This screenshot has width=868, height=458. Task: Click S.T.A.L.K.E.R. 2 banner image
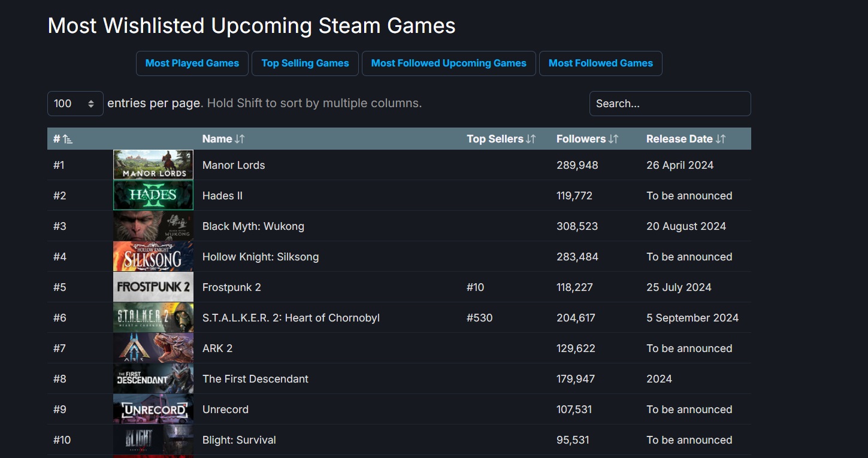(153, 317)
